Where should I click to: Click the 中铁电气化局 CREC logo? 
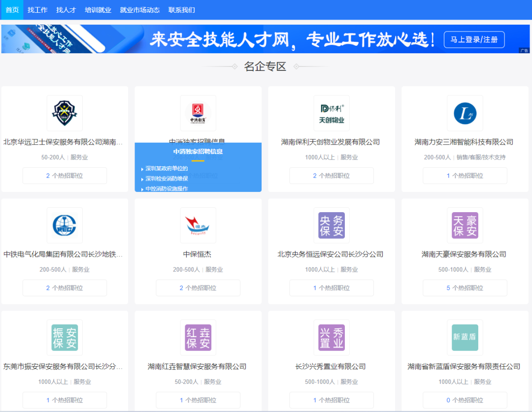coord(65,225)
